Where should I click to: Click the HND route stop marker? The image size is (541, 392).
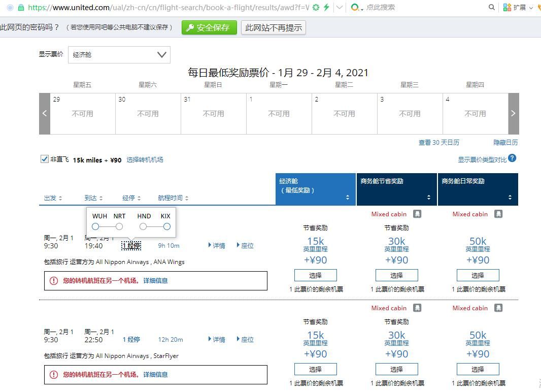(x=143, y=226)
